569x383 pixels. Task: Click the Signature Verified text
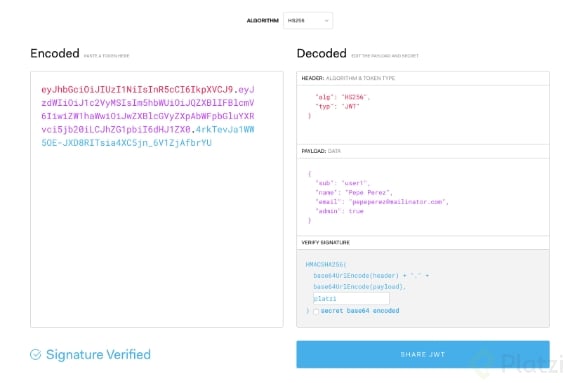(x=98, y=354)
